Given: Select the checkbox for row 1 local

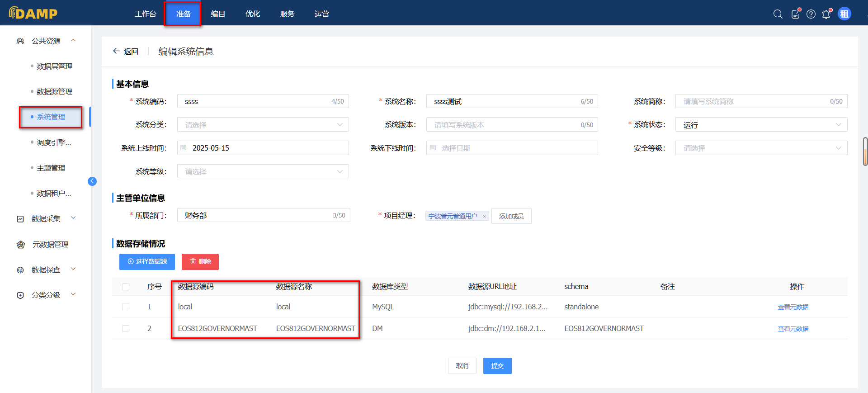Looking at the screenshot, I should (x=126, y=307).
